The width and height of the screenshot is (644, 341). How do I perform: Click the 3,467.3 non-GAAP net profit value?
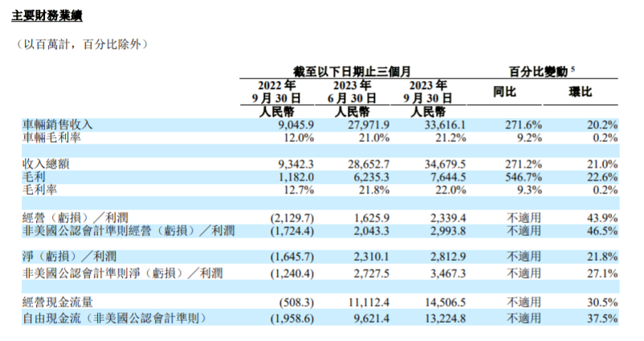[x=448, y=274]
